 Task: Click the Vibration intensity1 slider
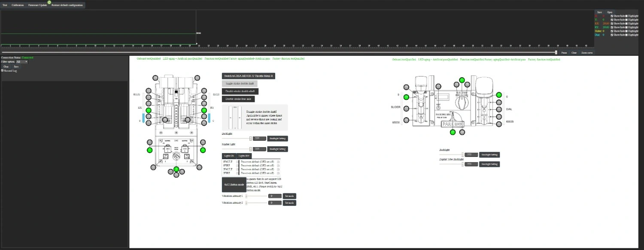(256, 196)
